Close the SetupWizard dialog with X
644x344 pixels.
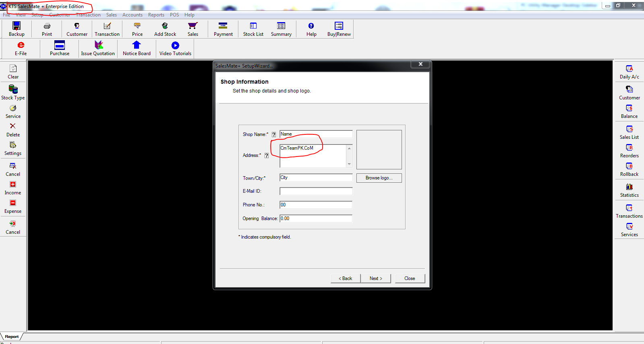(420, 64)
